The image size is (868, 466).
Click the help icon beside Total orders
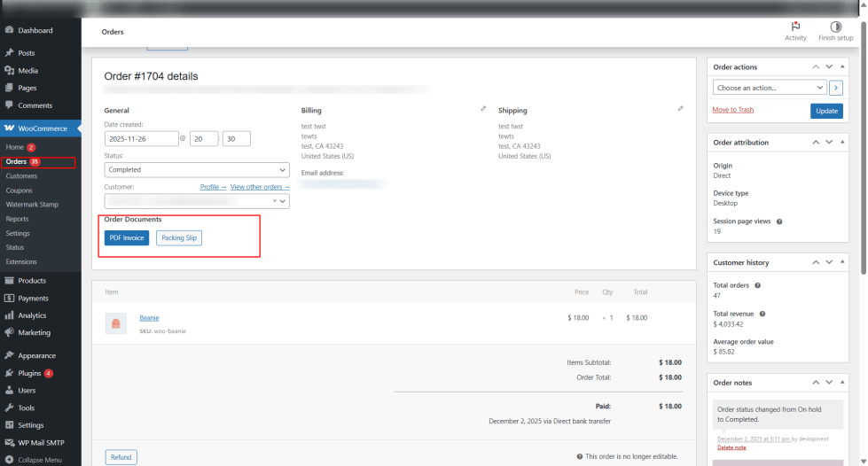pos(757,285)
